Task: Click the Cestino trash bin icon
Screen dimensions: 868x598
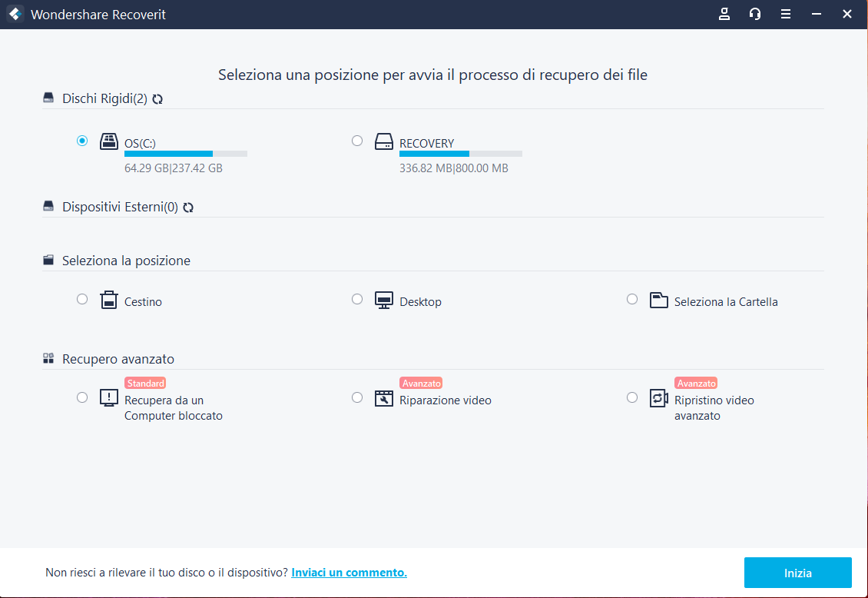Action: (x=109, y=300)
